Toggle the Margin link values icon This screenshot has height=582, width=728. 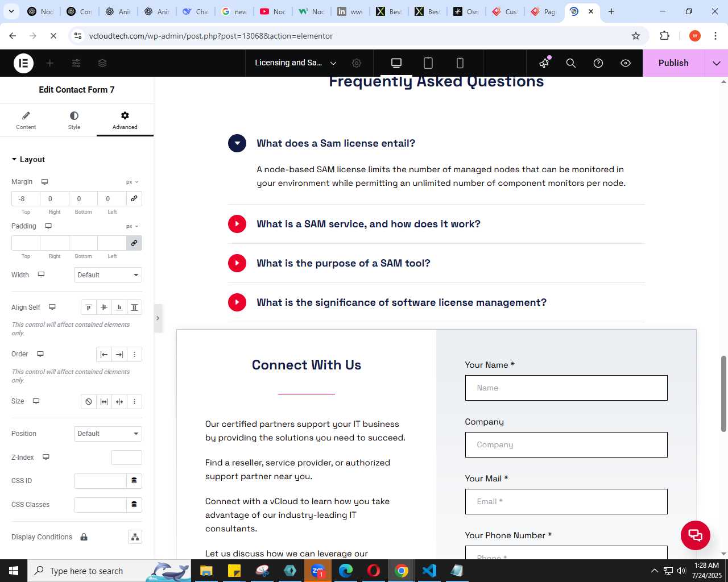click(134, 198)
